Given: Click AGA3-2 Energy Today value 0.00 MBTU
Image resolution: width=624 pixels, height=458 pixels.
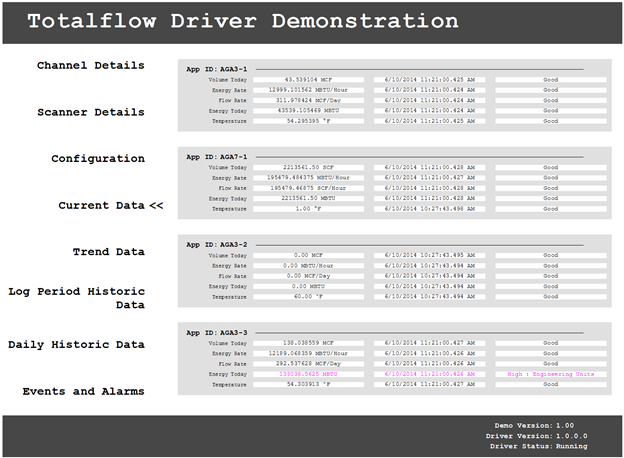Looking at the screenshot, I should (308, 286).
